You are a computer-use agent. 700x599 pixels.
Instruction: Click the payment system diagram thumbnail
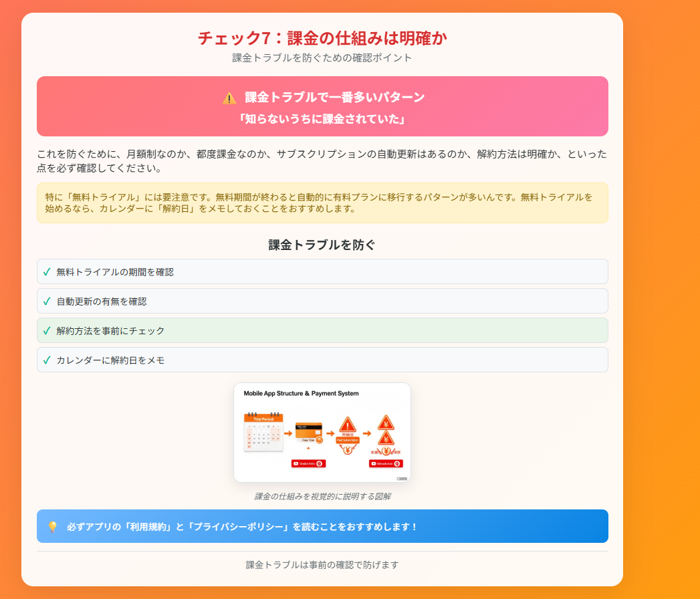[x=324, y=432]
